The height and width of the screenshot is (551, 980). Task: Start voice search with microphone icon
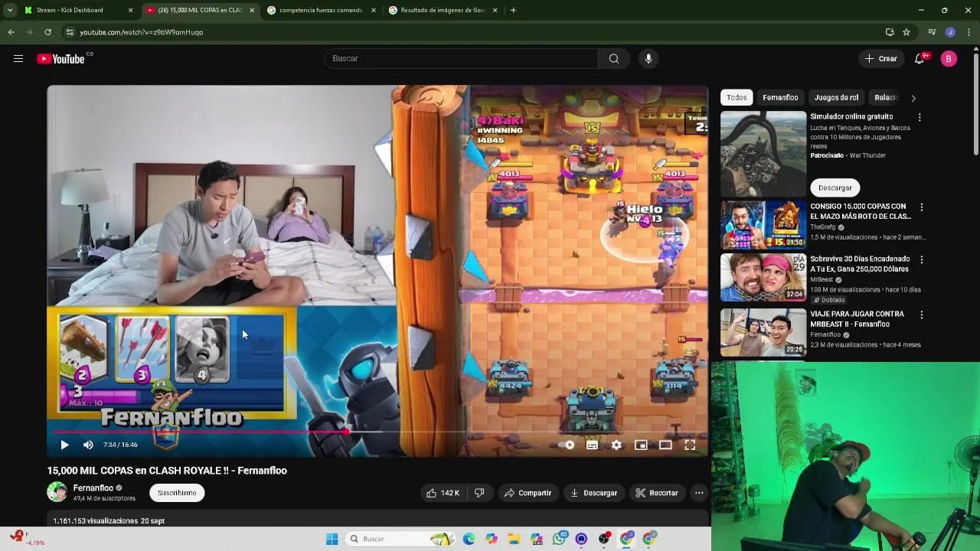pyautogui.click(x=648, y=59)
